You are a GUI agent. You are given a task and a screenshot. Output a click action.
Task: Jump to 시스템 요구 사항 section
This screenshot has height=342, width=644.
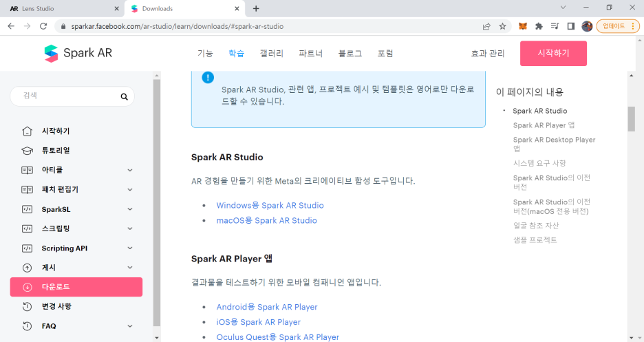539,163
